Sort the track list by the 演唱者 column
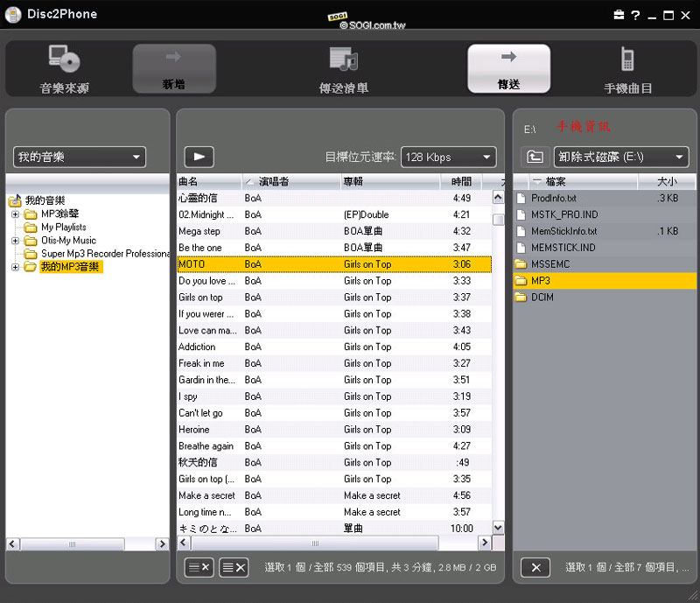 291,181
